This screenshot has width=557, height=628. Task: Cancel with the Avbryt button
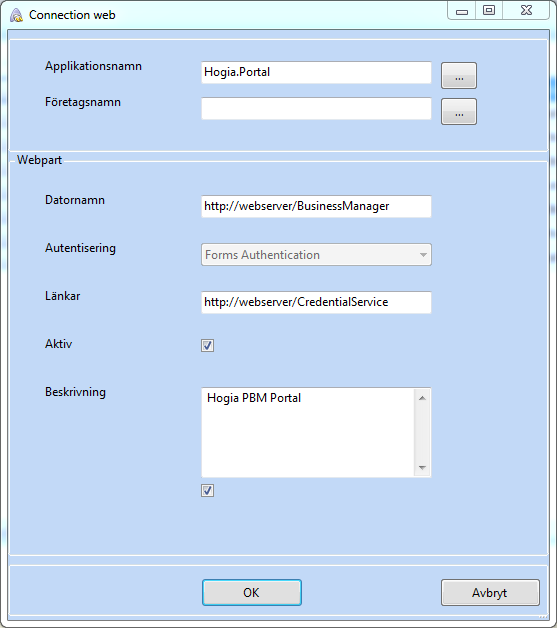490,592
